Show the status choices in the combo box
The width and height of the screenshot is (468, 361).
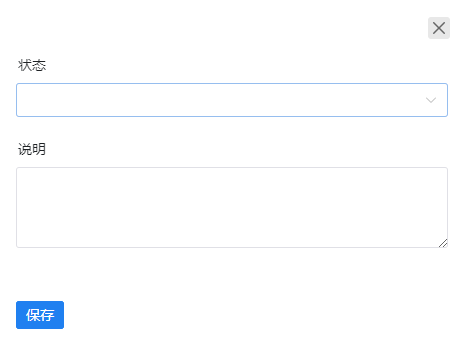tap(232, 100)
